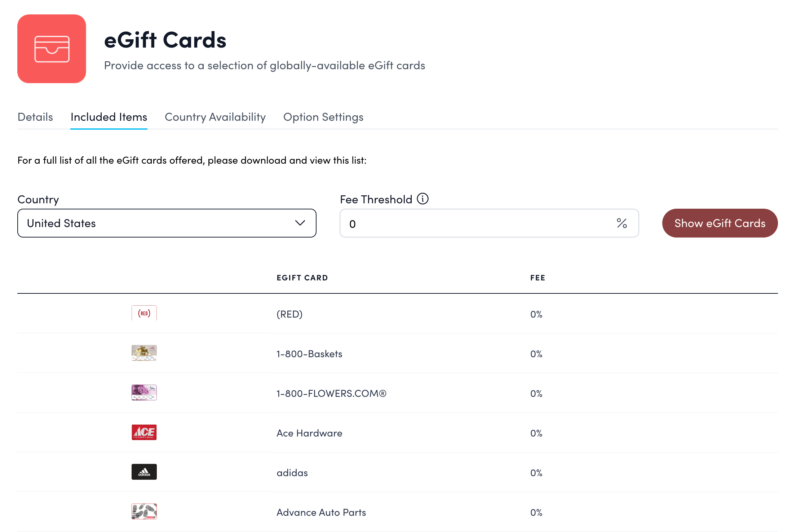The width and height of the screenshot is (796, 532).
Task: Expand the Country selector chevron arrow
Action: tap(300, 223)
